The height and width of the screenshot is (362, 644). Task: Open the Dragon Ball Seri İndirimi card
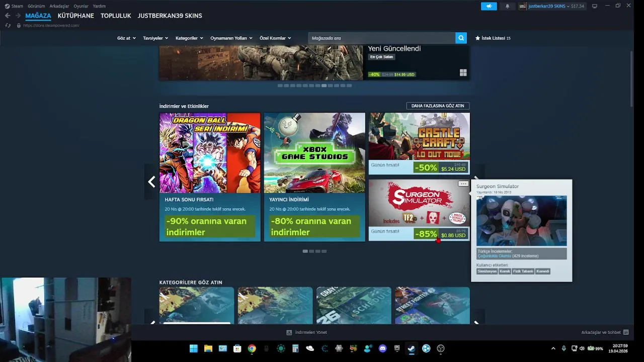click(x=210, y=177)
